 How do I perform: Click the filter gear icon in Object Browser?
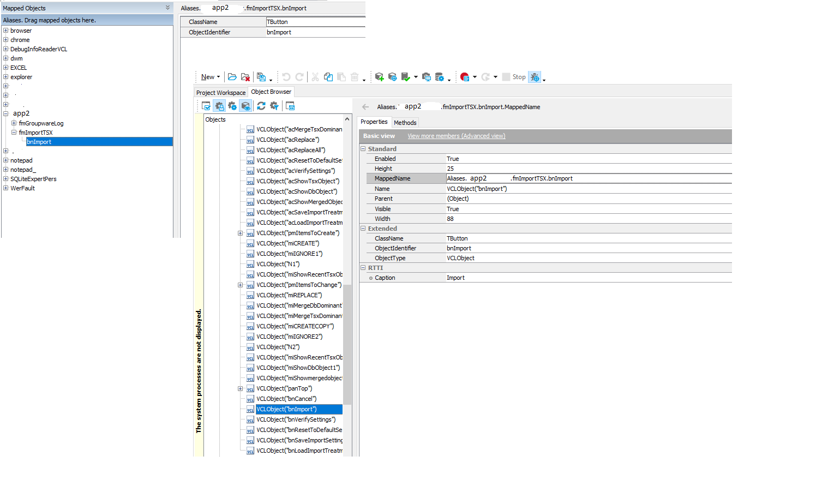pyautogui.click(x=274, y=106)
